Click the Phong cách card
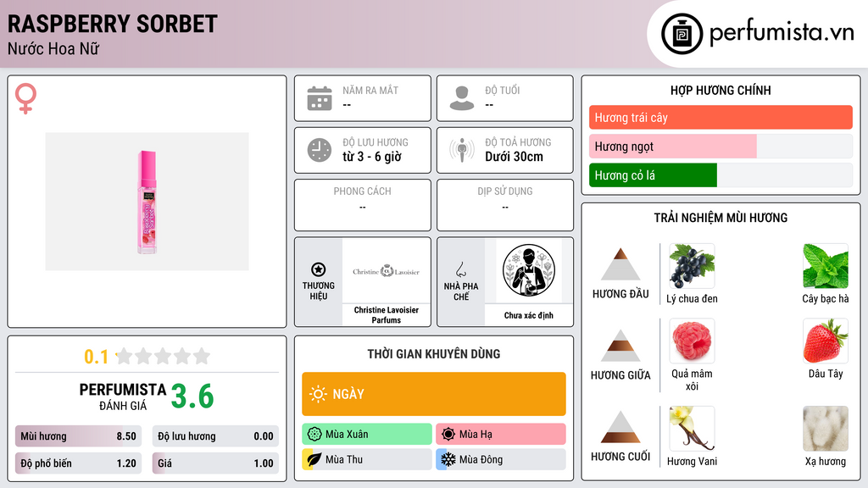 pyautogui.click(x=363, y=205)
